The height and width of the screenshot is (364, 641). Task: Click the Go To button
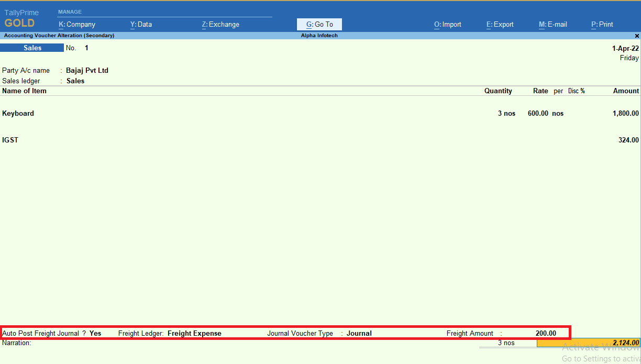[319, 24]
